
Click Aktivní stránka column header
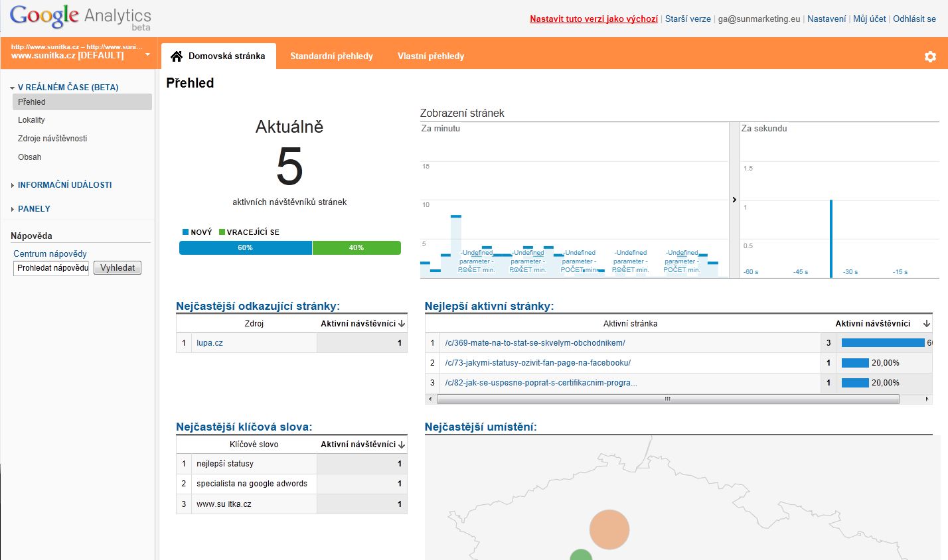pos(630,324)
